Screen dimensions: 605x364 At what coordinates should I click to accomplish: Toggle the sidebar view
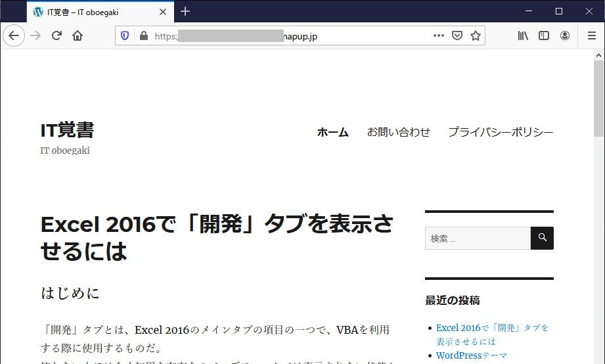pos(544,36)
